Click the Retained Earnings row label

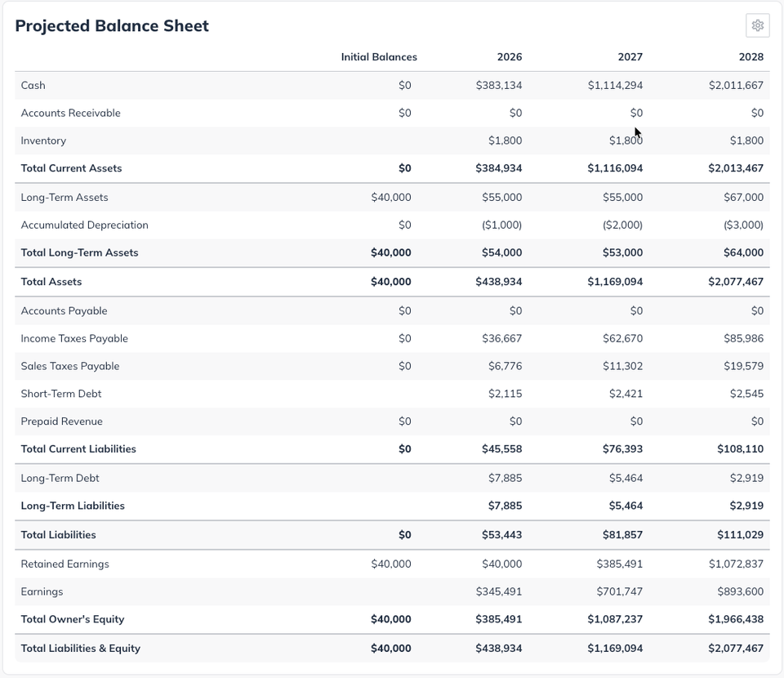click(x=65, y=564)
